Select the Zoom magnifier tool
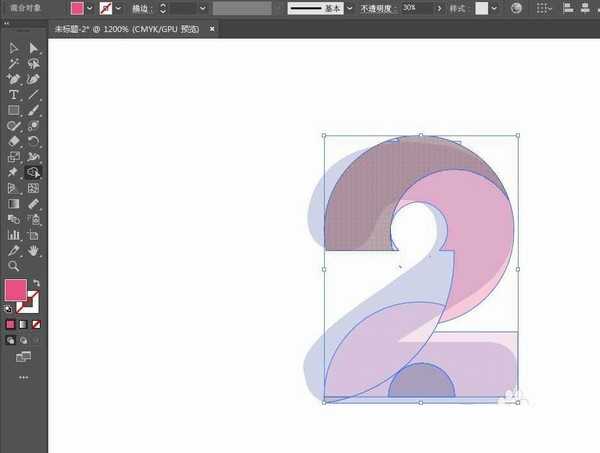Screen dimensions: 600x453 pos(14,266)
